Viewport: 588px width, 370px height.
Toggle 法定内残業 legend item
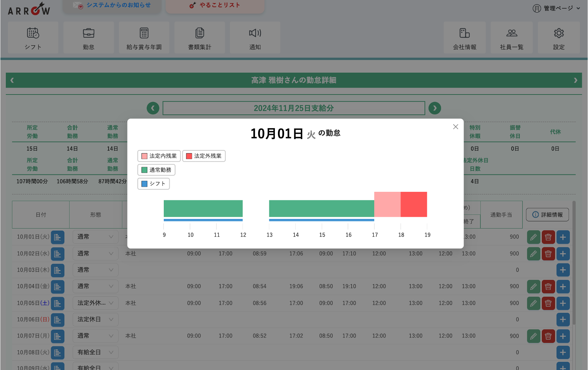(x=159, y=156)
